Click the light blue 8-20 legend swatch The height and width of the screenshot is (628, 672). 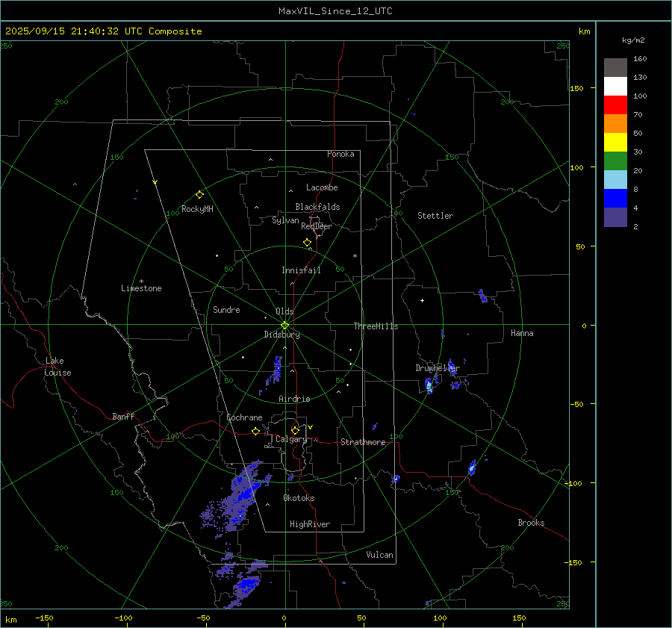615,180
